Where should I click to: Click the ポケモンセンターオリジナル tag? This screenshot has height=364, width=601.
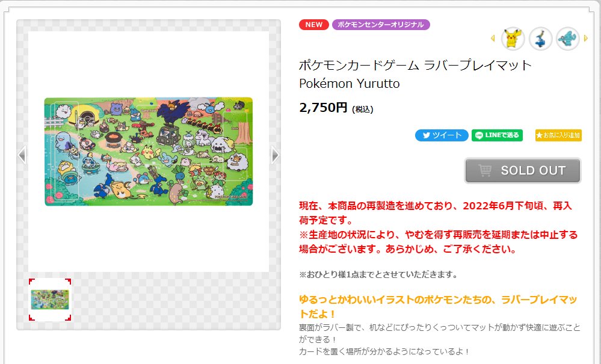[x=381, y=25]
